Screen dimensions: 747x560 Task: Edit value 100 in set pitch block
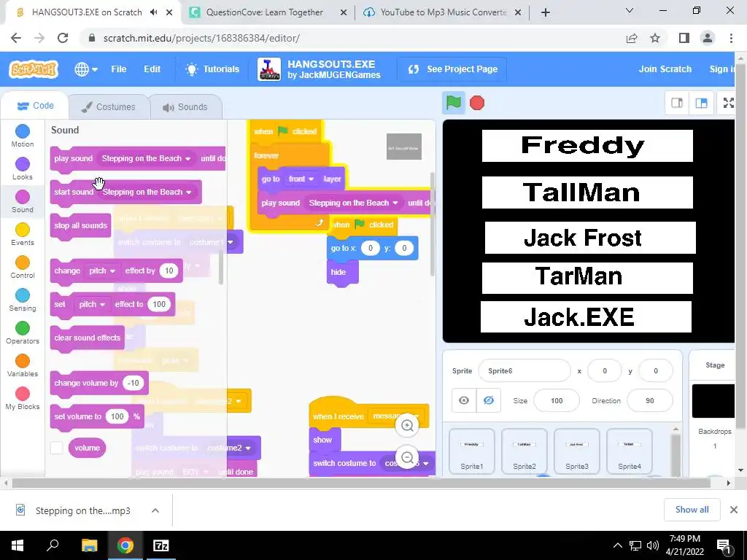(159, 304)
